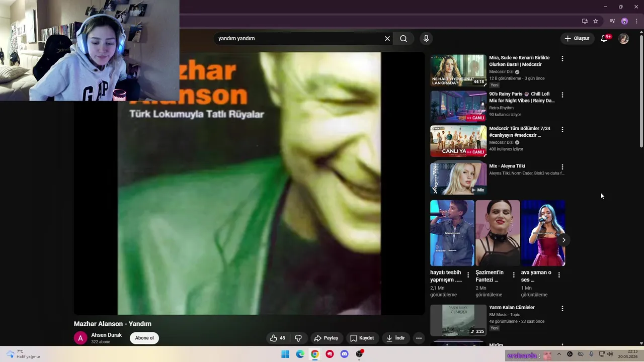Screen dimensions: 644x362
Task: Click title Yarım Kalan Cümleler
Action: 512,308
